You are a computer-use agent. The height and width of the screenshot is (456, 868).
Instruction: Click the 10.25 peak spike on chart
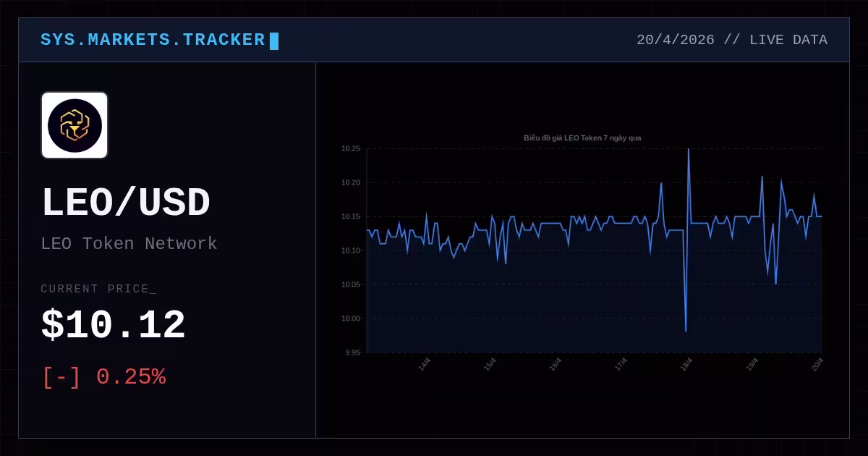point(688,150)
